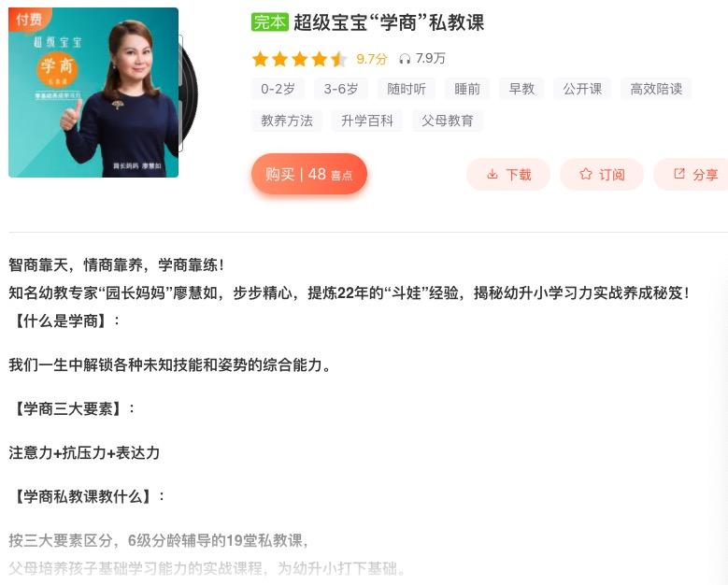
Task: Click the 9.7分 rating score
Action: pyautogui.click(x=371, y=59)
